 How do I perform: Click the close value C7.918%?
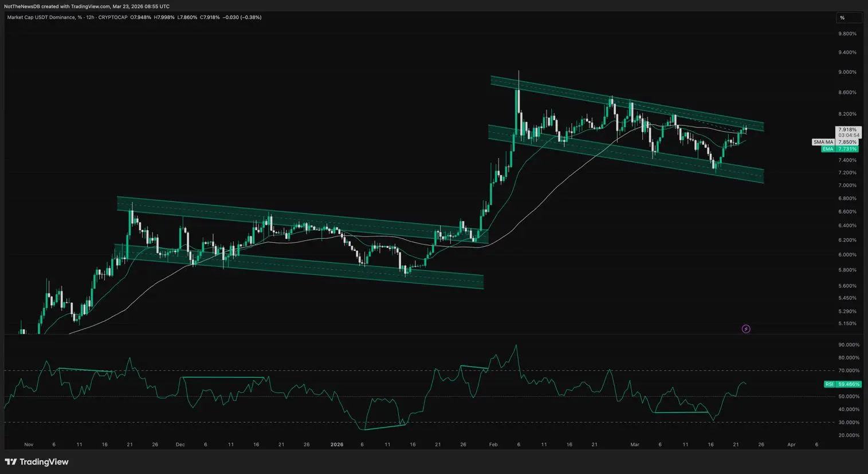[210, 17]
